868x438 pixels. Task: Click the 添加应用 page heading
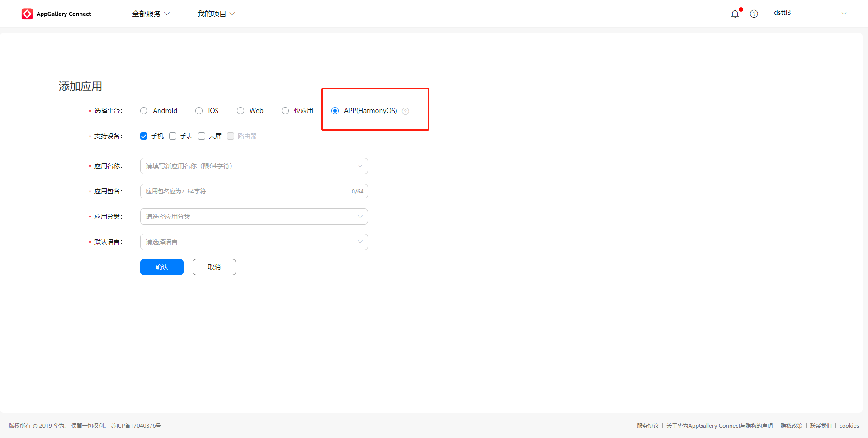pos(80,86)
